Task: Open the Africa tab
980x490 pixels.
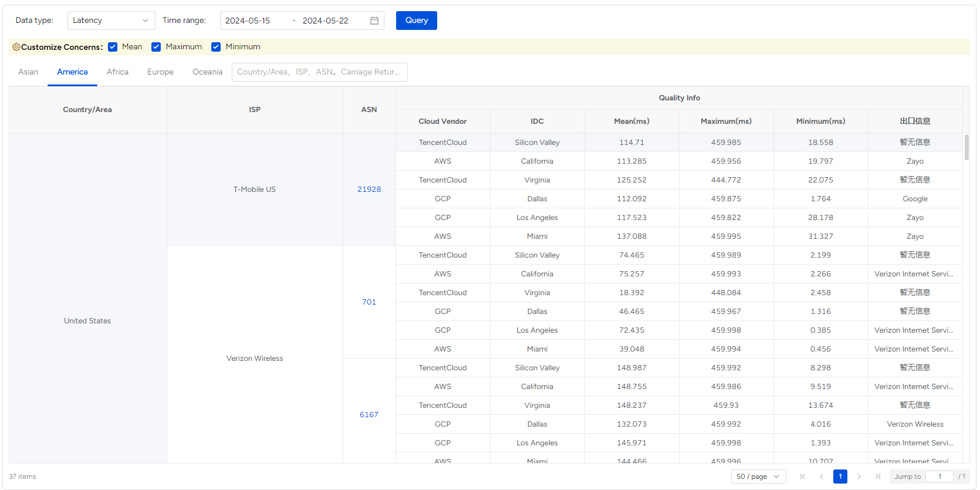Action: coord(117,72)
